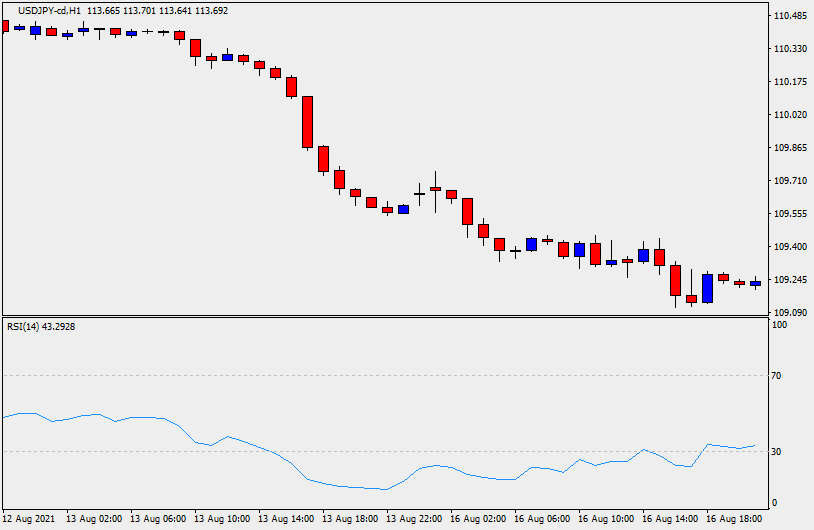This screenshot has height=530, width=814.
Task: Click the 109.710 price axis label
Action: tap(790, 181)
